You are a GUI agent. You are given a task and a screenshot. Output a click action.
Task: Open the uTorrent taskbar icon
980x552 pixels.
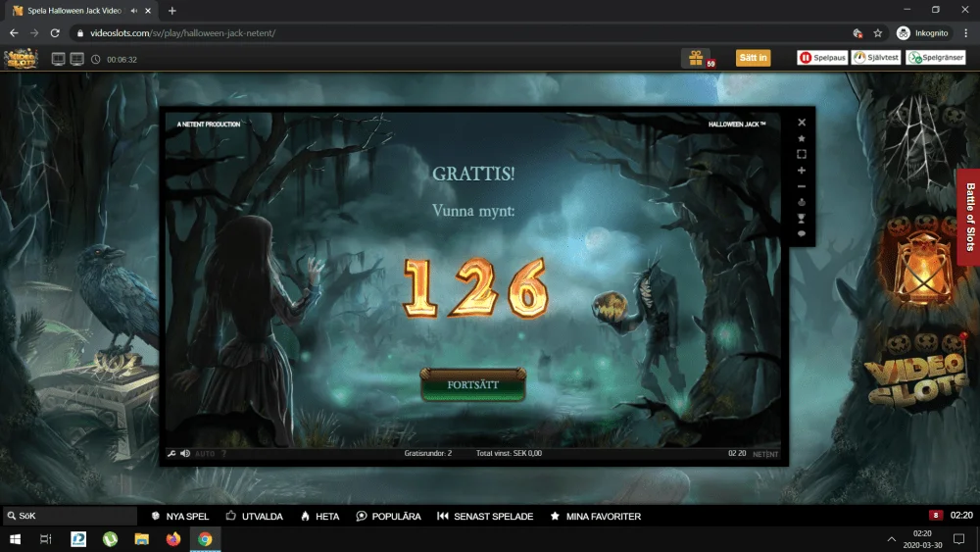[110, 539]
